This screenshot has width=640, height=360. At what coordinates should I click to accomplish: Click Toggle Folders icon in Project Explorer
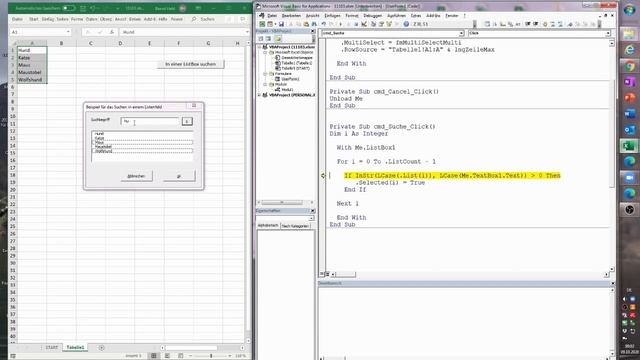coord(277,38)
